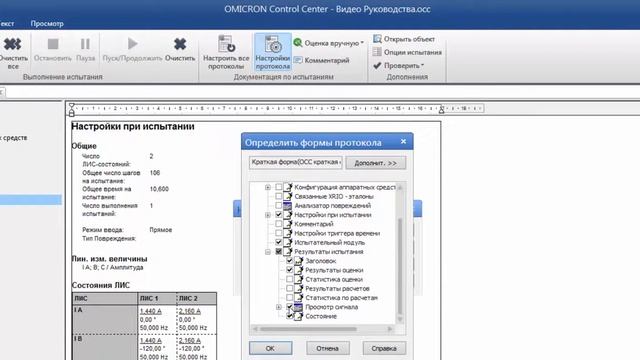
Task: Open Оценка вручную dropdown arrow
Action: click(x=362, y=43)
